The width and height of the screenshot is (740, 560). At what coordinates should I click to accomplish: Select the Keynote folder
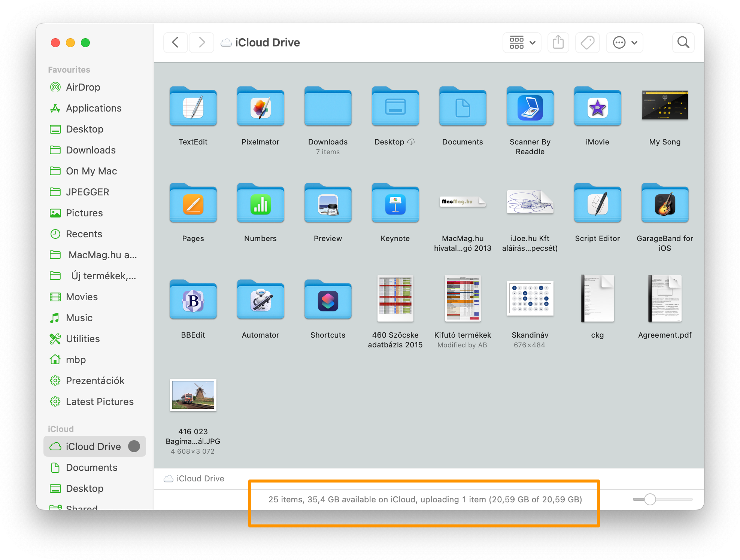[x=395, y=203]
